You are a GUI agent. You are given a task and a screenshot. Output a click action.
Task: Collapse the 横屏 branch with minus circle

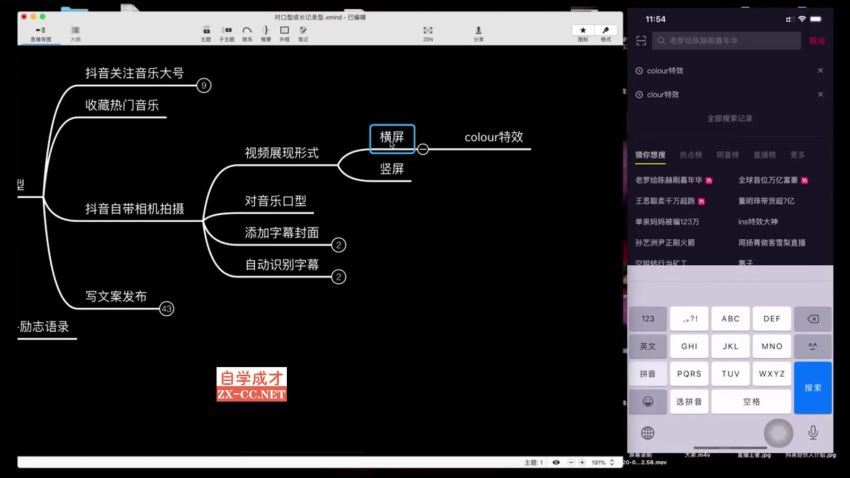point(423,149)
